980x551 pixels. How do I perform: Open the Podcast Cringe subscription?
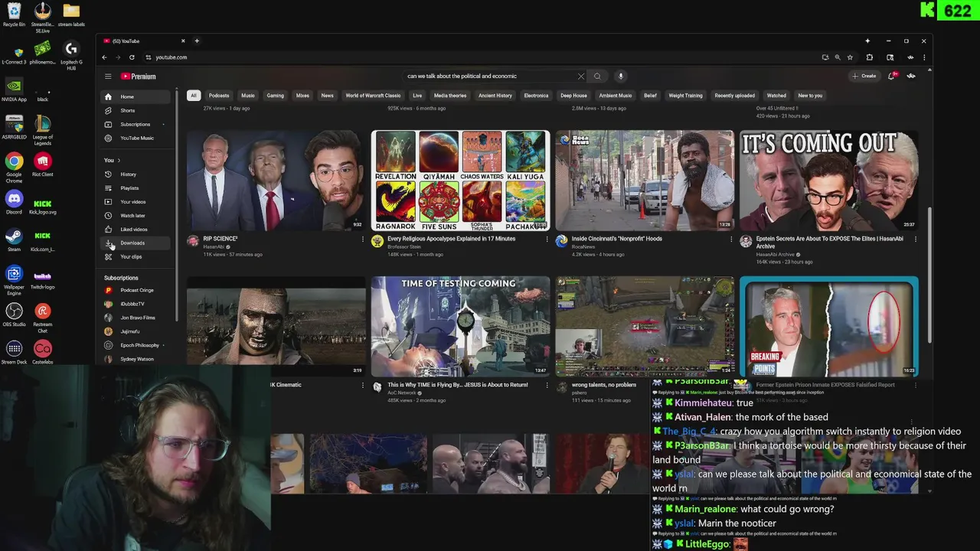[x=136, y=290]
